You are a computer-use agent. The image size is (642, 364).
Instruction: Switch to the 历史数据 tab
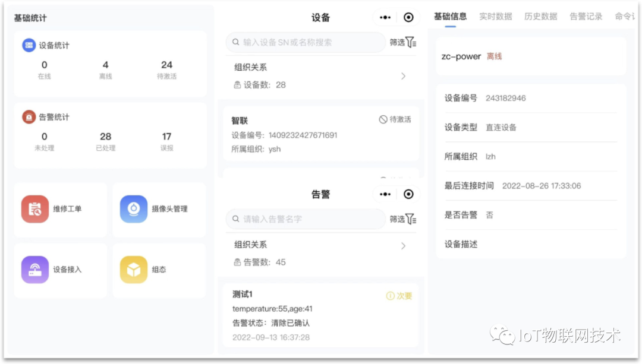(540, 17)
